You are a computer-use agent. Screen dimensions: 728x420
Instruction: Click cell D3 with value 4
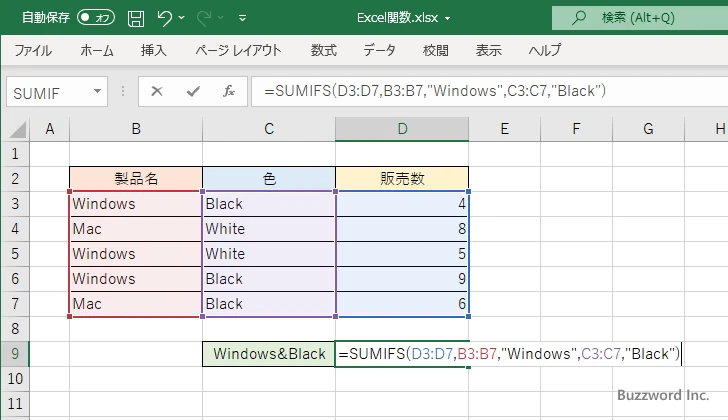[402, 204]
